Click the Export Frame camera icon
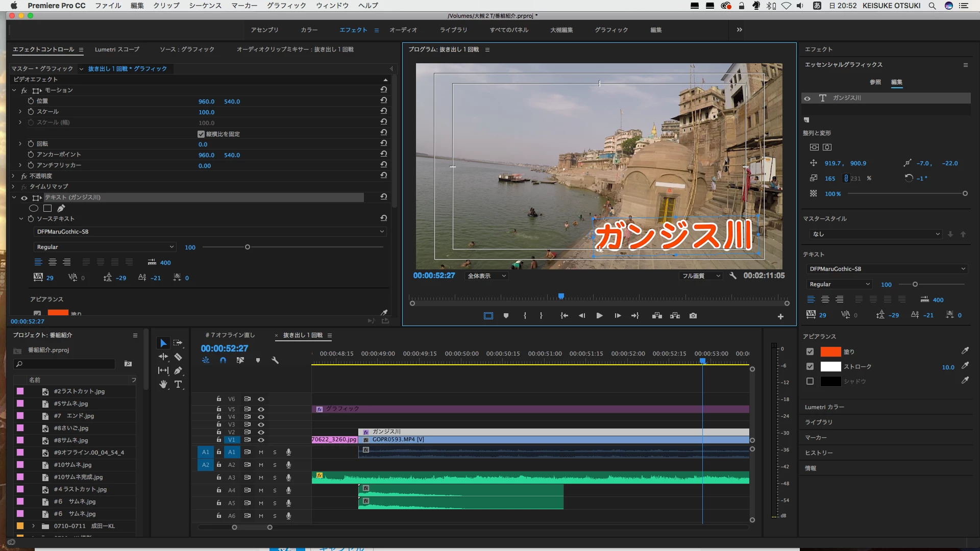 693,316
